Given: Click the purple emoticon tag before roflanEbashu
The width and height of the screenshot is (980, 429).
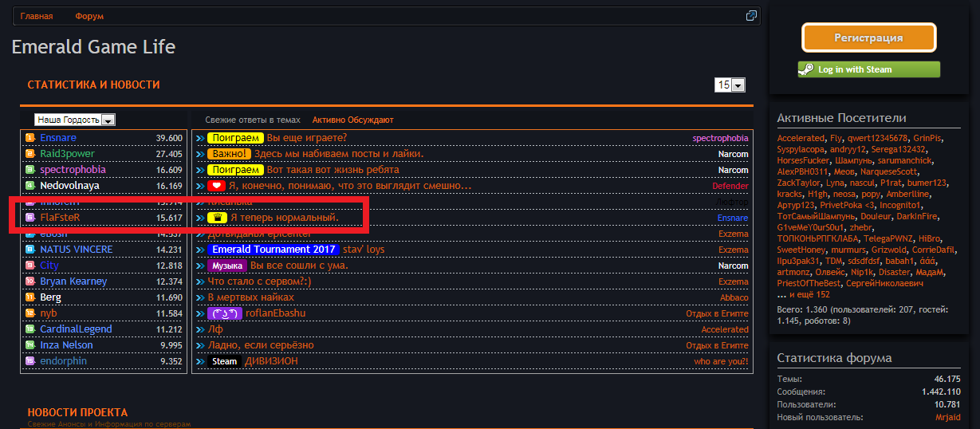Looking at the screenshot, I should point(224,313).
